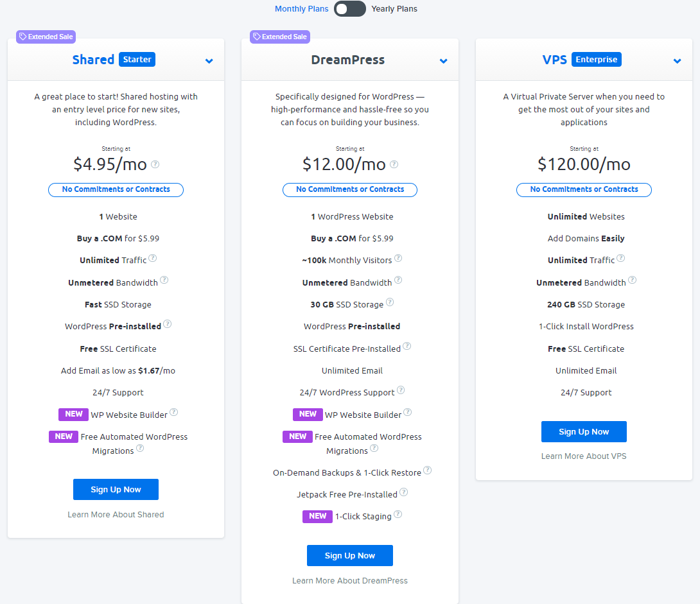Open help icon next to $4.95/mo price
The width and height of the screenshot is (700, 604).
(155, 164)
